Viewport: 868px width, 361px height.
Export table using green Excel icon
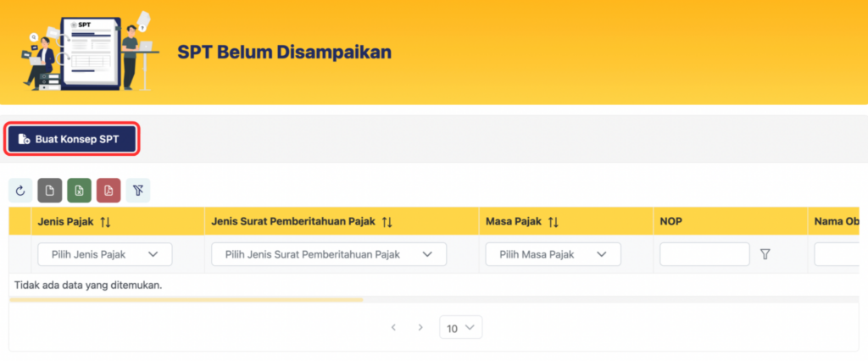tap(79, 191)
